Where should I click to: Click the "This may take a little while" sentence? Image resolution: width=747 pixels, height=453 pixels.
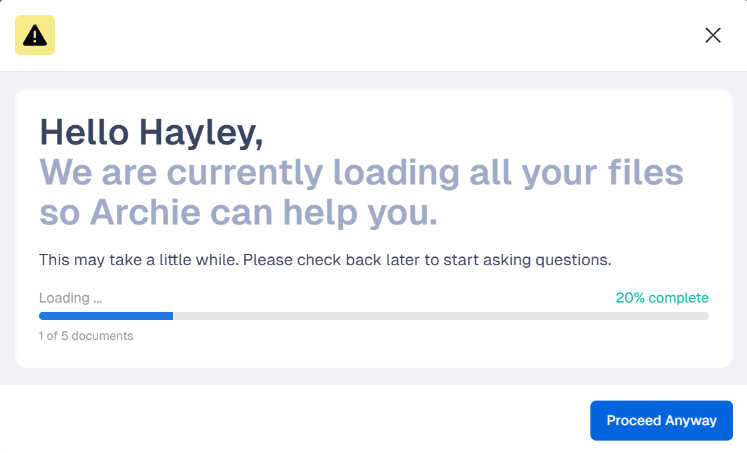pos(138,260)
